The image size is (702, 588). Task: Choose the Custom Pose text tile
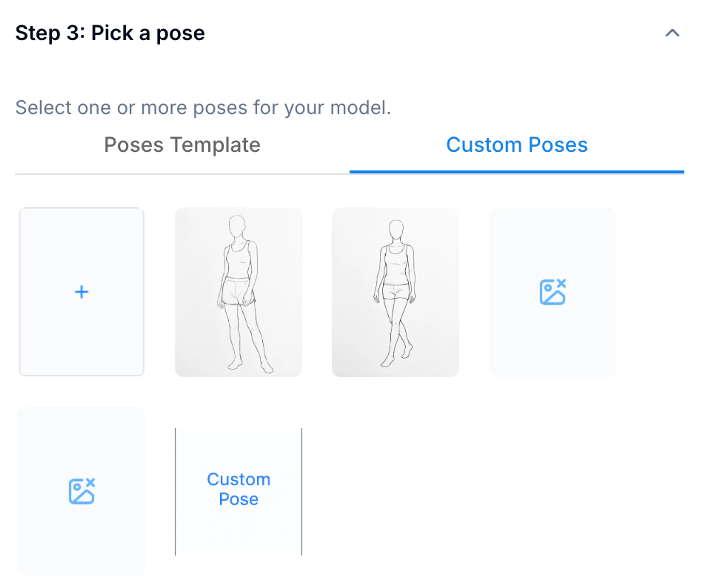238,489
